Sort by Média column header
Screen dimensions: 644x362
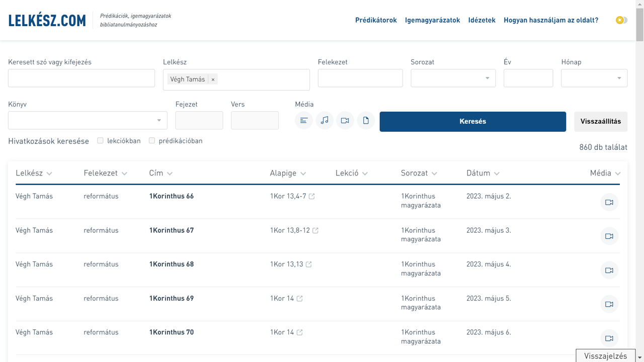tap(605, 173)
